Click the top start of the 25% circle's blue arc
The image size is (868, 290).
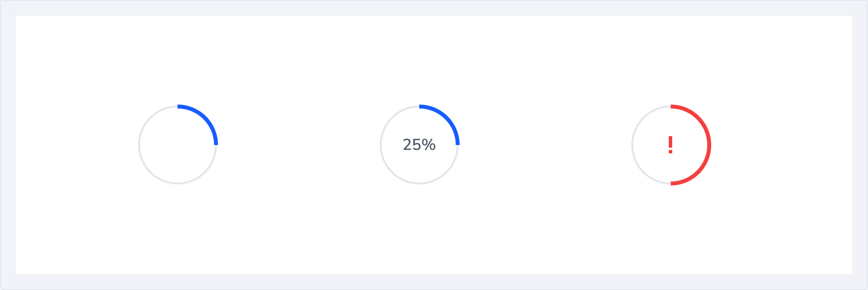421,107
